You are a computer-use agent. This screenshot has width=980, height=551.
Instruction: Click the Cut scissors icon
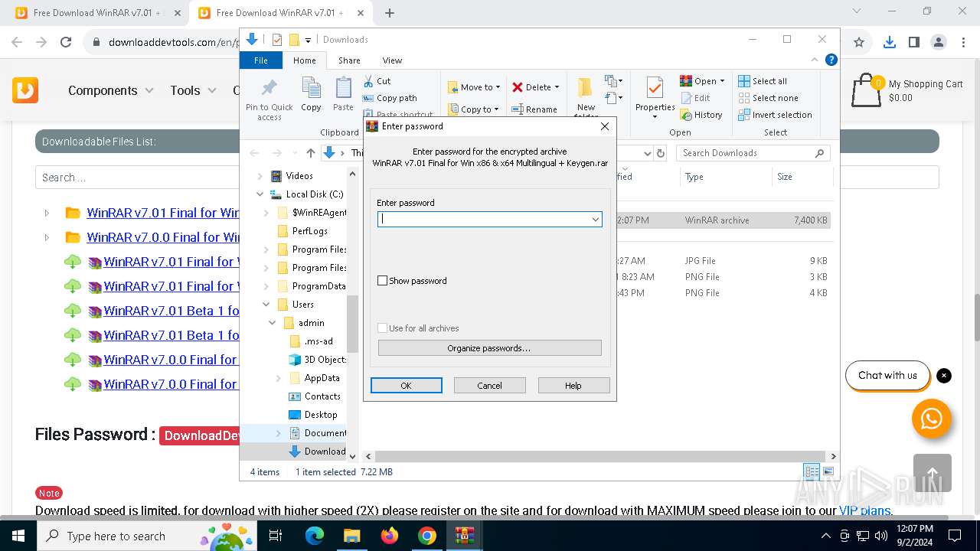[368, 80]
